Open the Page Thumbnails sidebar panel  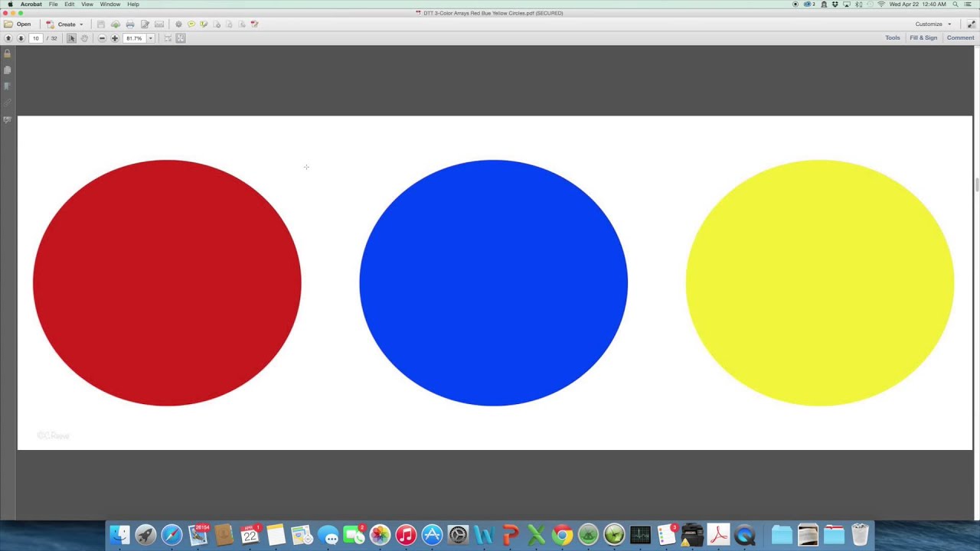8,70
